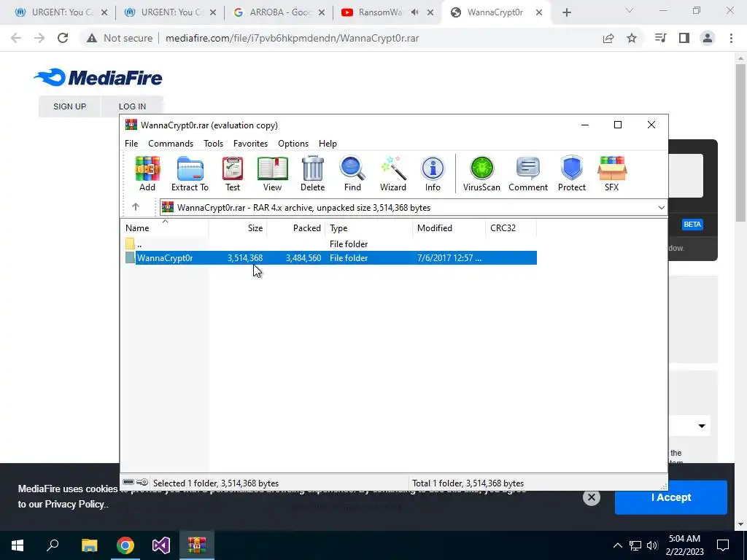747x560 pixels.
Task: Sort by Size column header
Action: click(237, 228)
